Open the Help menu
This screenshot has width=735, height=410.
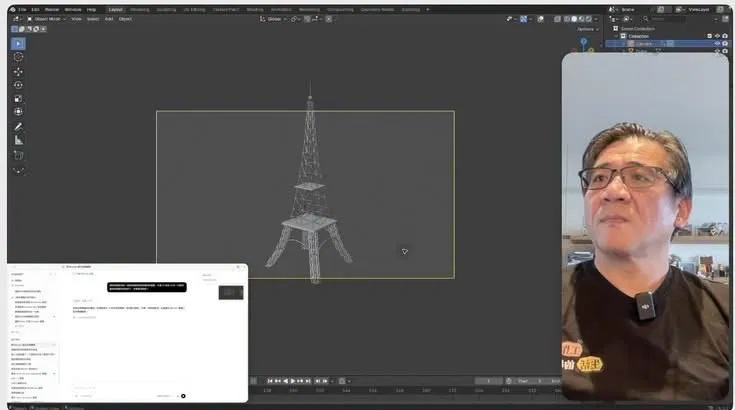click(91, 9)
